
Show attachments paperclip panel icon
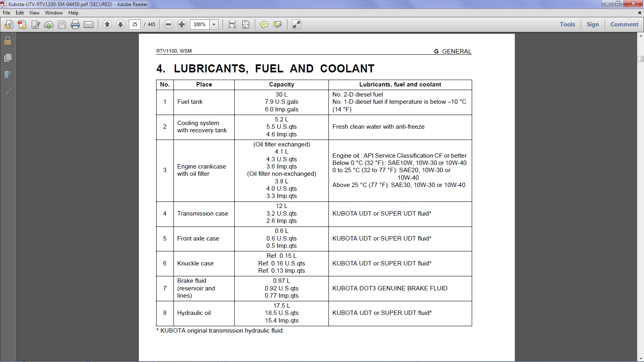[8, 93]
